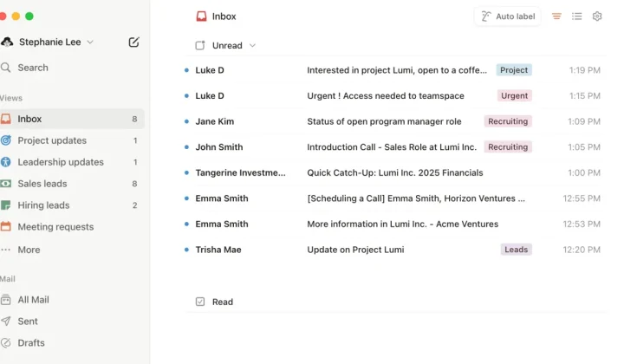
Task: Click the Auto label wand icon
Action: click(486, 16)
